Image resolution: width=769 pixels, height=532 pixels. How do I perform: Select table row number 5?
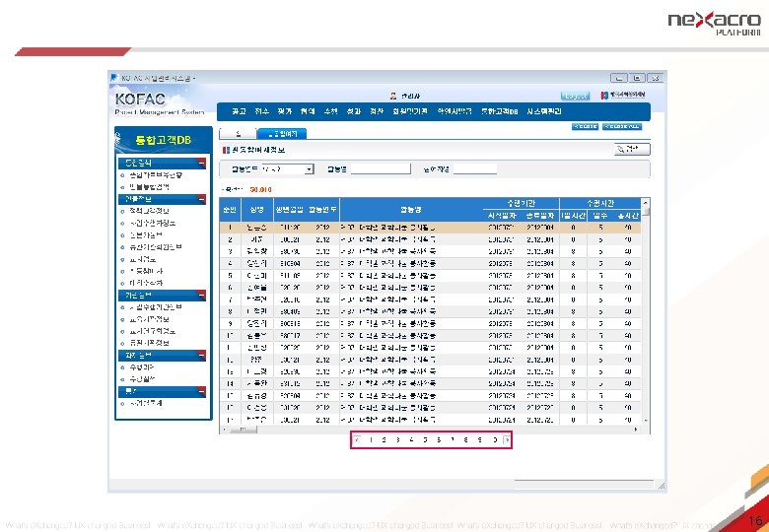[x=430, y=275]
